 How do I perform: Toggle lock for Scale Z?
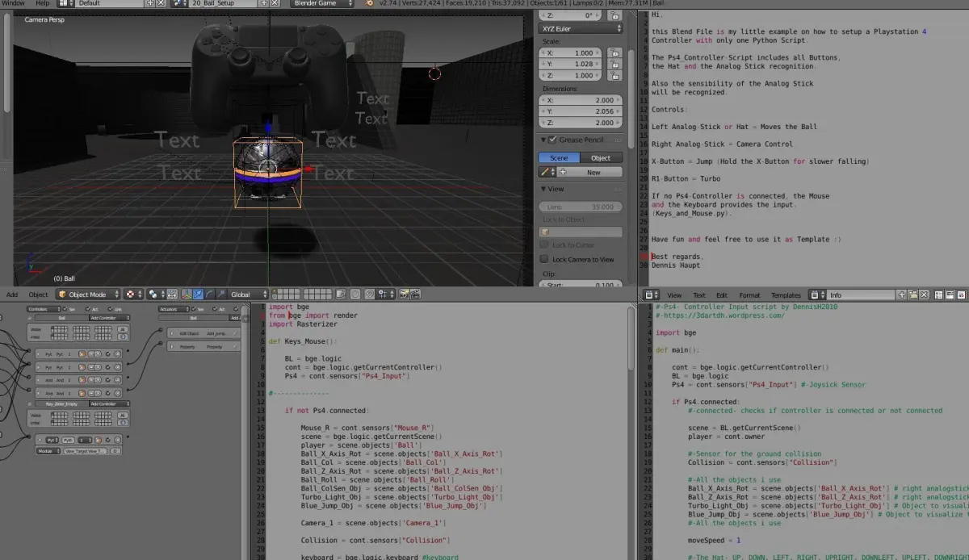(614, 75)
